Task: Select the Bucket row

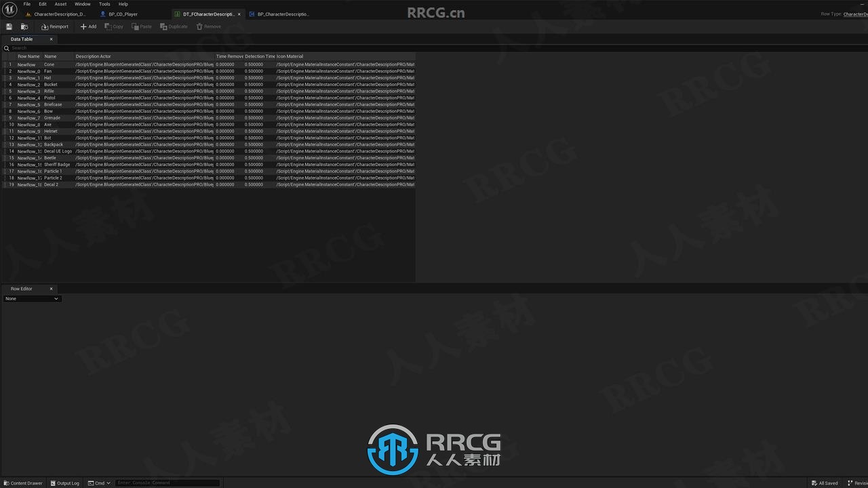Action: point(209,85)
